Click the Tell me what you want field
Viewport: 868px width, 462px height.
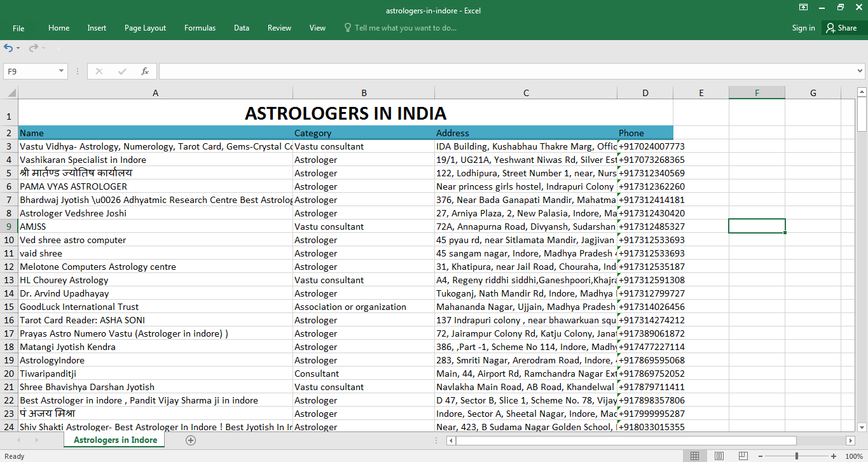(x=405, y=28)
